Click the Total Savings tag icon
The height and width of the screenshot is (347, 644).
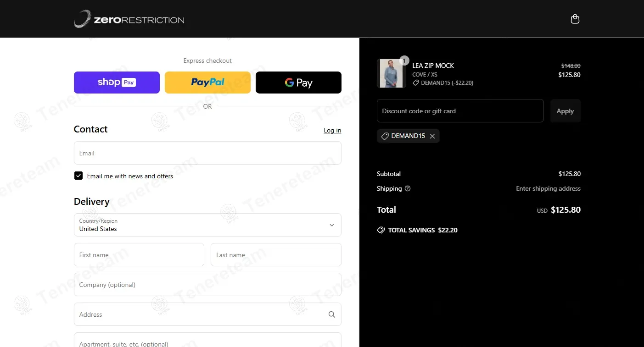click(x=381, y=230)
